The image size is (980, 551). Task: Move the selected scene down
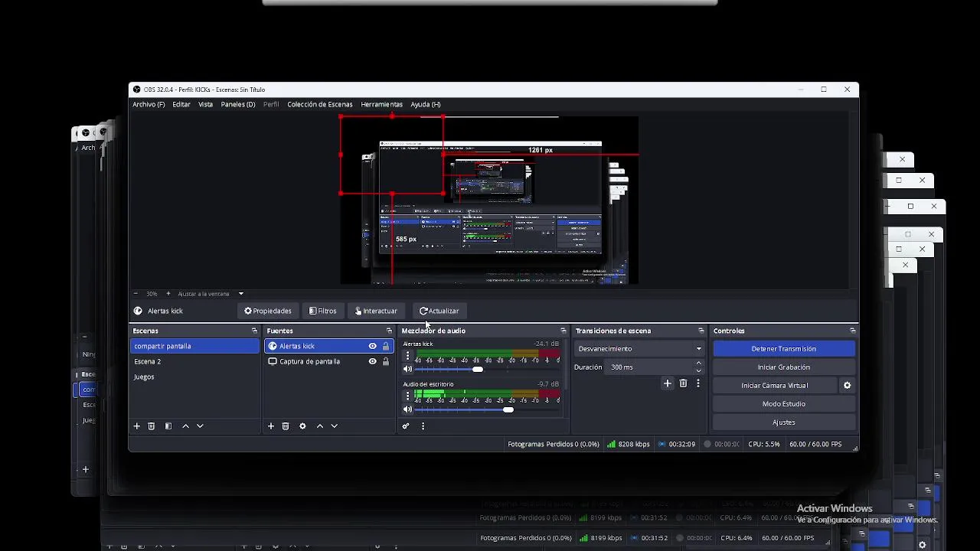pos(200,426)
